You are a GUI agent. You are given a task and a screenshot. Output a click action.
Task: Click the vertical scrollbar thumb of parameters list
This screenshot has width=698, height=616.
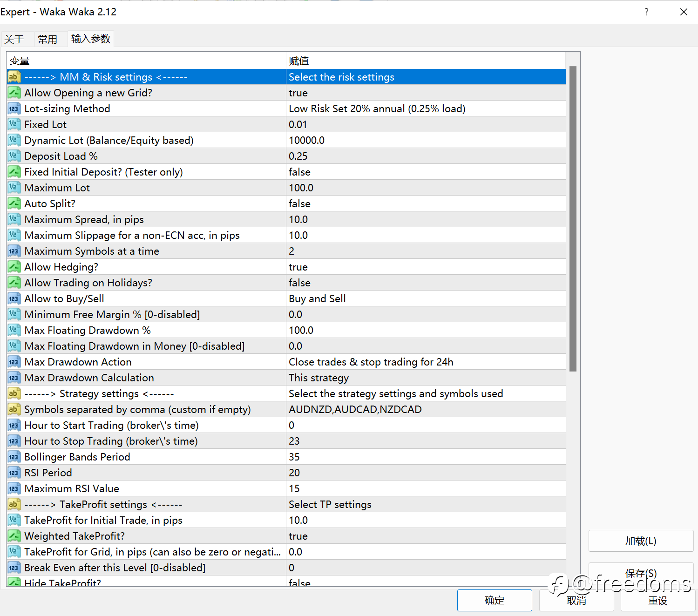[573, 218]
